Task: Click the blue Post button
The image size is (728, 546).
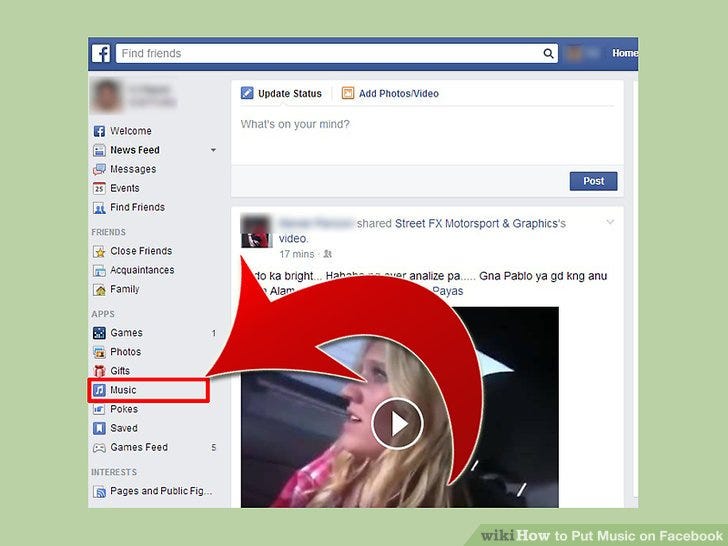Action: click(593, 181)
